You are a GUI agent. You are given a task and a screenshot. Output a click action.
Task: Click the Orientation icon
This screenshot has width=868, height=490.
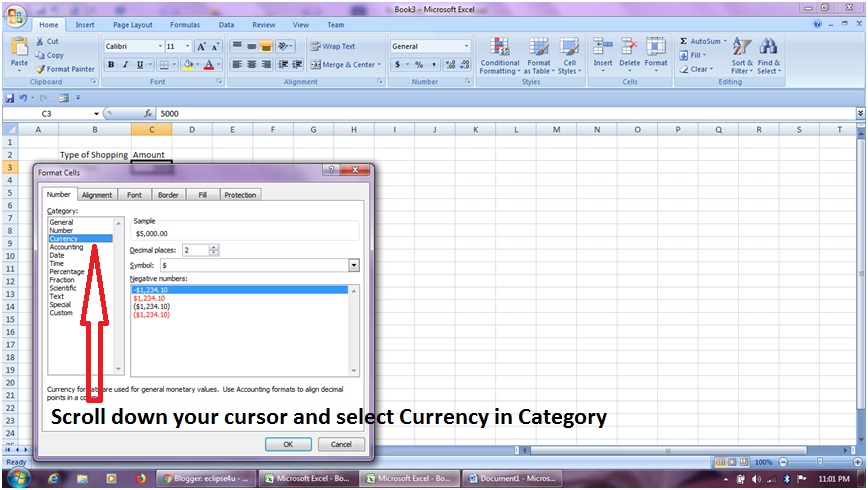(285, 47)
